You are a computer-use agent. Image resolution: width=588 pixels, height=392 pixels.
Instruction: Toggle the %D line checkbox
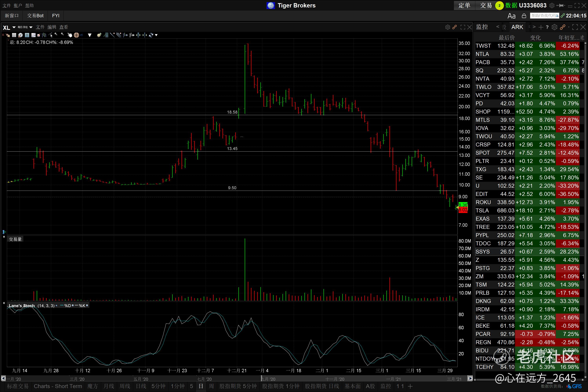click(73, 305)
